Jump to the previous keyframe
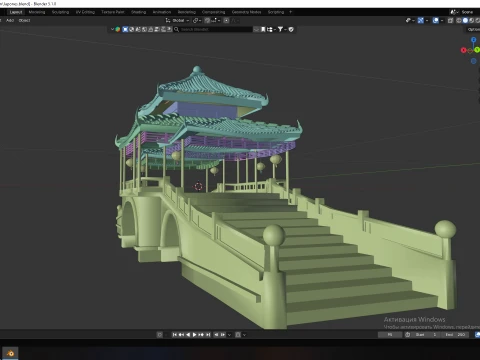The width and height of the screenshot is (480, 360). [181, 335]
